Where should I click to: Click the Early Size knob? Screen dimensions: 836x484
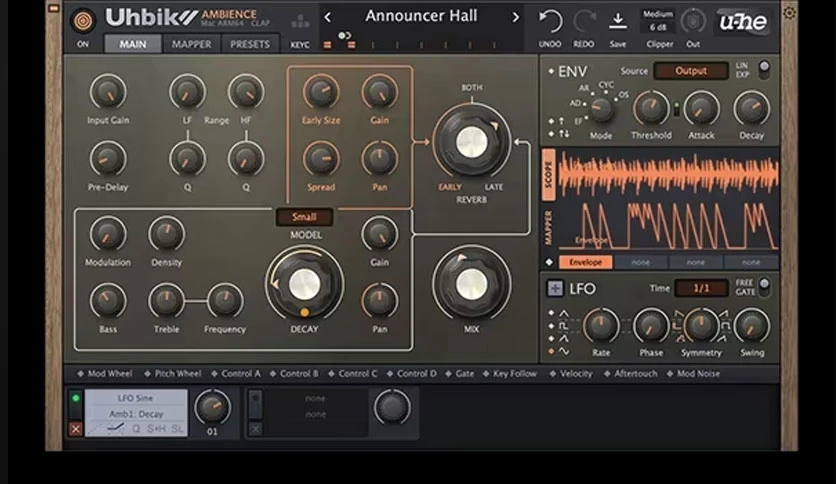point(321,92)
